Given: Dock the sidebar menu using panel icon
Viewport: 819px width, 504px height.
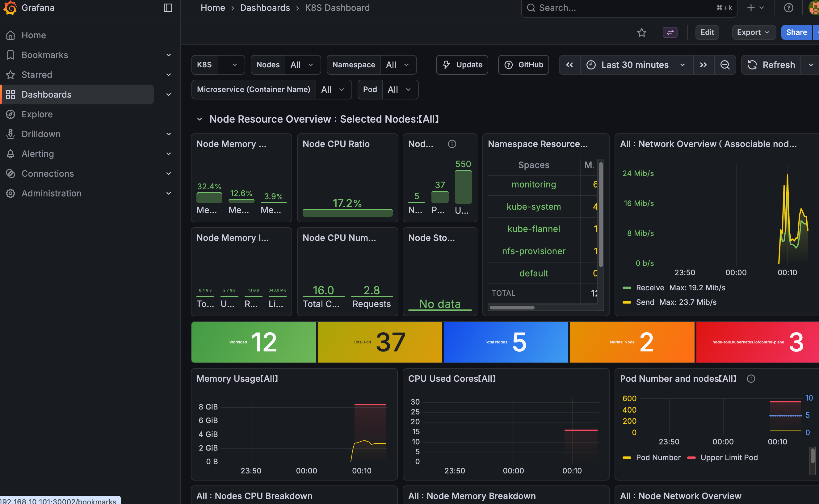Looking at the screenshot, I should [x=168, y=8].
